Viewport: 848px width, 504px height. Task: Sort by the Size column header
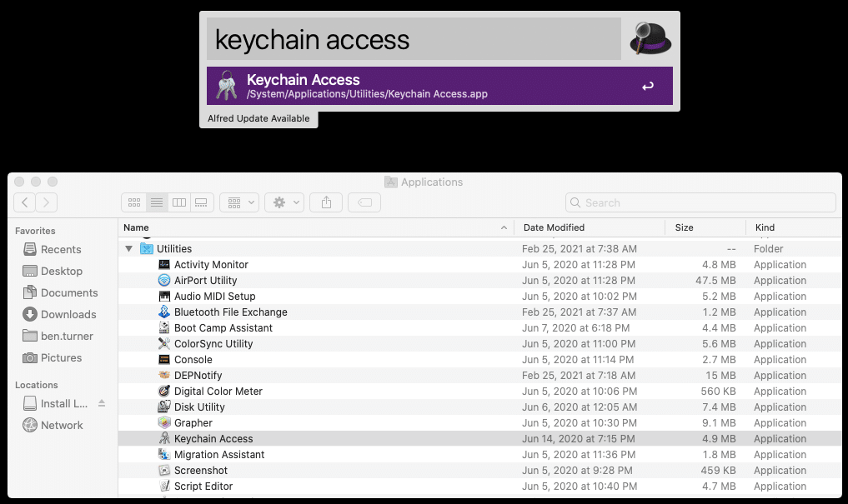coord(705,227)
